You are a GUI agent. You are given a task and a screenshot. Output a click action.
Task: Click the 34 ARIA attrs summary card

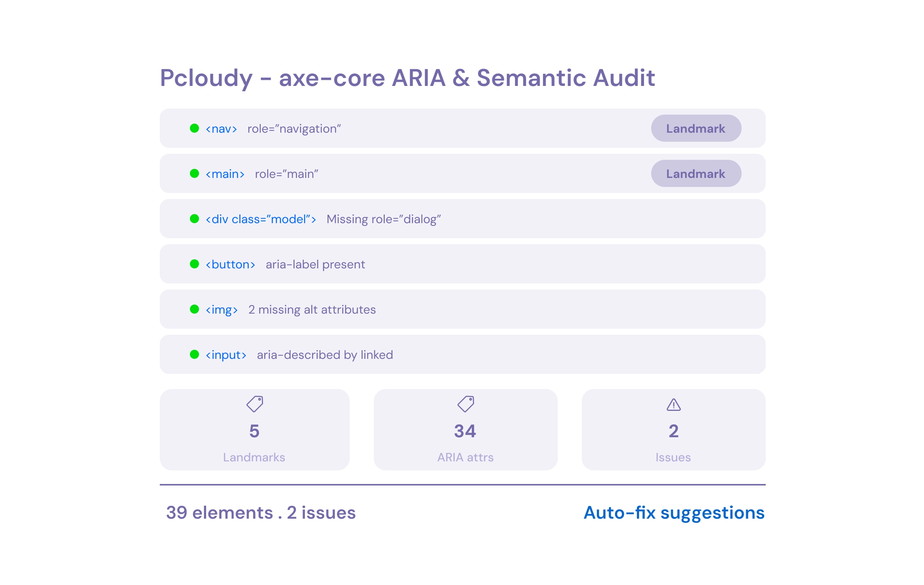(x=465, y=430)
